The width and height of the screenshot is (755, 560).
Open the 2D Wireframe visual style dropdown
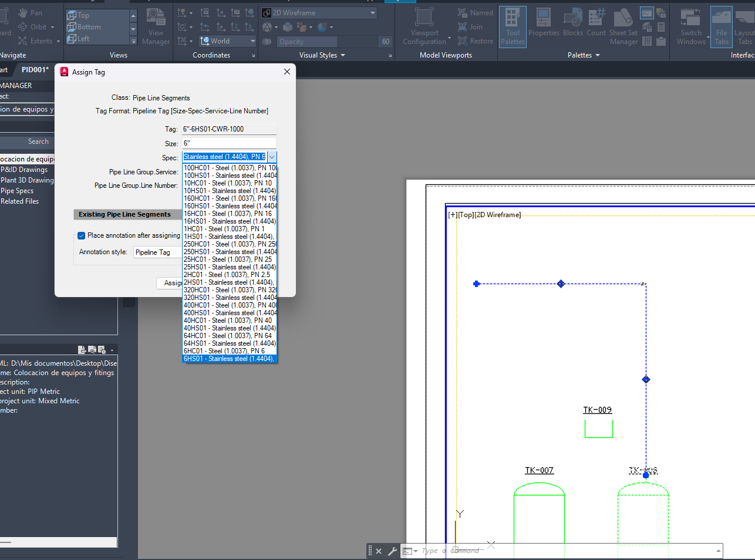point(319,13)
